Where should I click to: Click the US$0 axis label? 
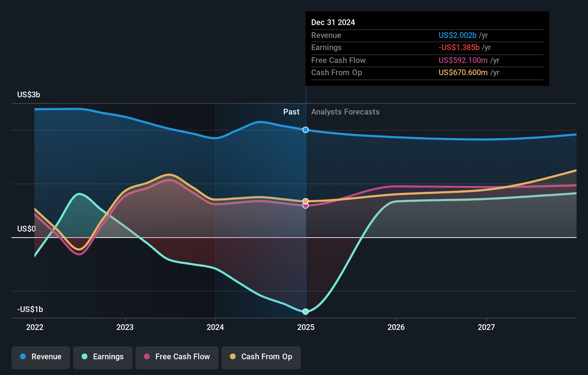pyautogui.click(x=26, y=229)
